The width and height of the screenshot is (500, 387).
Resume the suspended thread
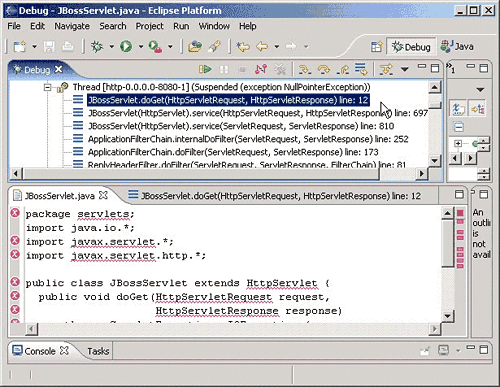pos(205,69)
